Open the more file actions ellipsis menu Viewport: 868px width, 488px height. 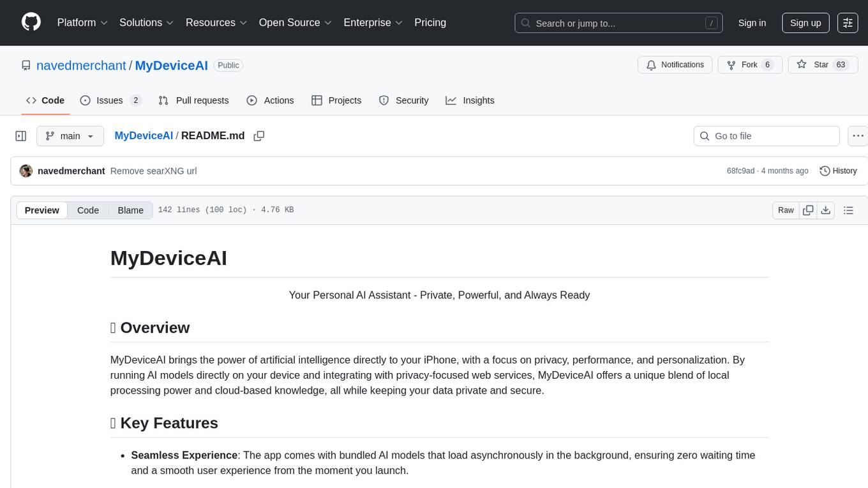pos(858,136)
